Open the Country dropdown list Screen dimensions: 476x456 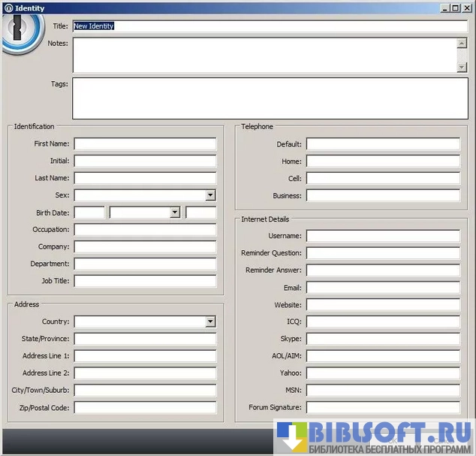pyautogui.click(x=210, y=322)
